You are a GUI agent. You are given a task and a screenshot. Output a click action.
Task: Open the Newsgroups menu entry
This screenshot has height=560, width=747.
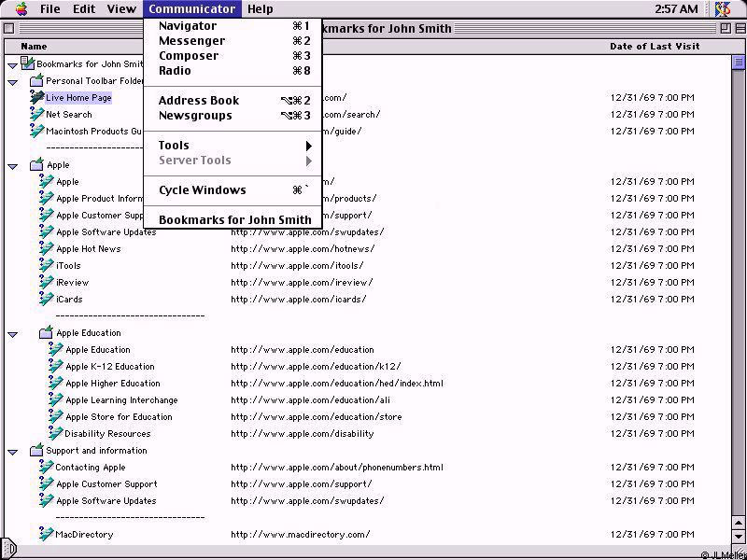click(x=195, y=116)
